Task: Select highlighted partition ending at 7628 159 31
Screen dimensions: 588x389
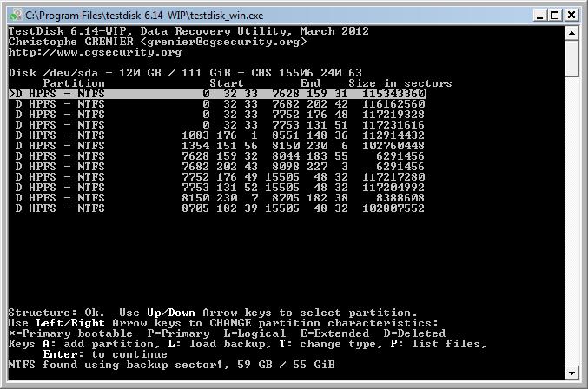Action: point(217,94)
